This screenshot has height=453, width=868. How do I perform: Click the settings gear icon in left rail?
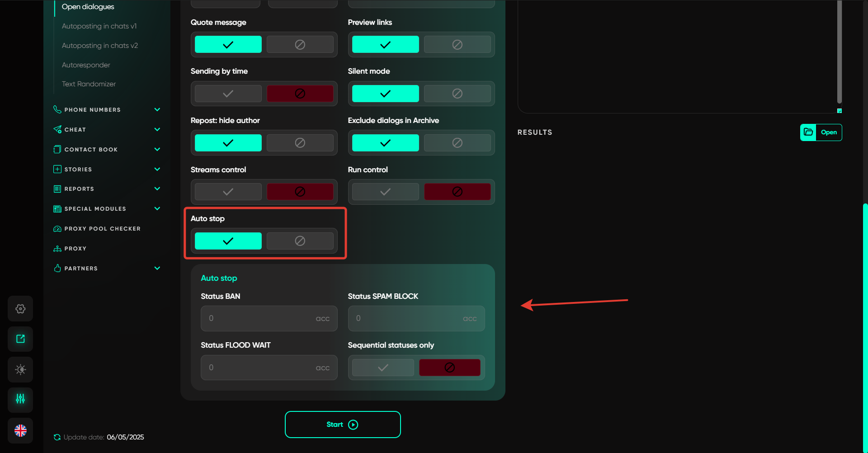(20, 309)
